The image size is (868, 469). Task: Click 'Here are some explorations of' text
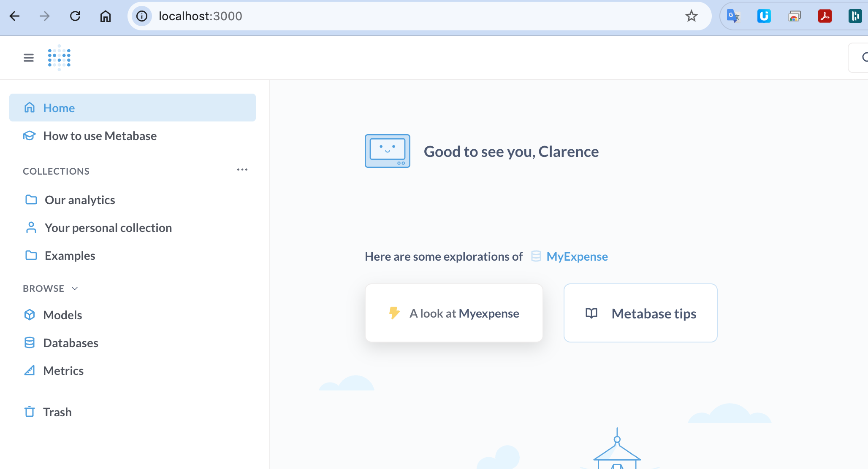[444, 256]
